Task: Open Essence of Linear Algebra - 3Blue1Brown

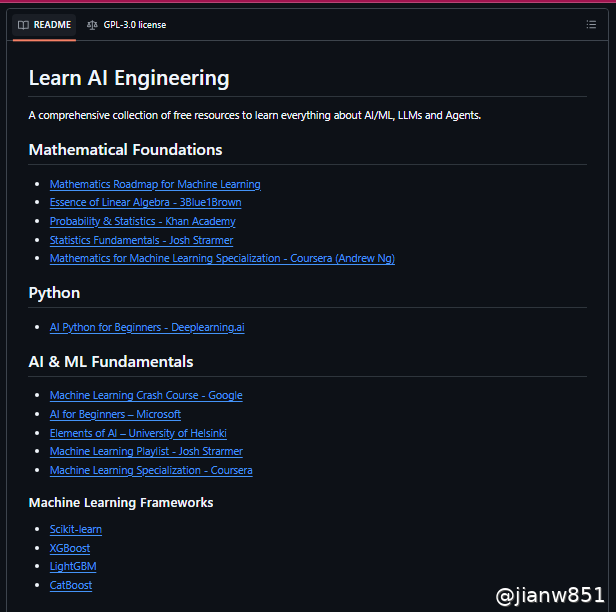Action: (145, 202)
